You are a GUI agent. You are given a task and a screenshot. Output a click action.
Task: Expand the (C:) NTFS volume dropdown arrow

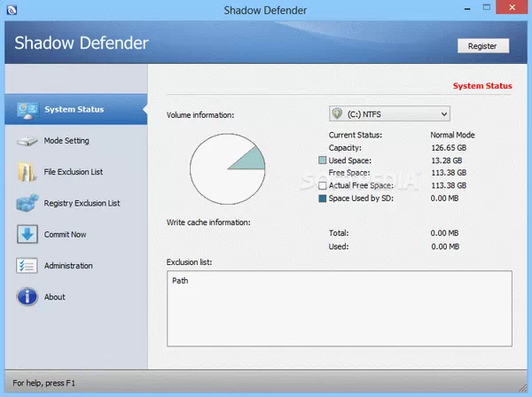pyautogui.click(x=444, y=114)
